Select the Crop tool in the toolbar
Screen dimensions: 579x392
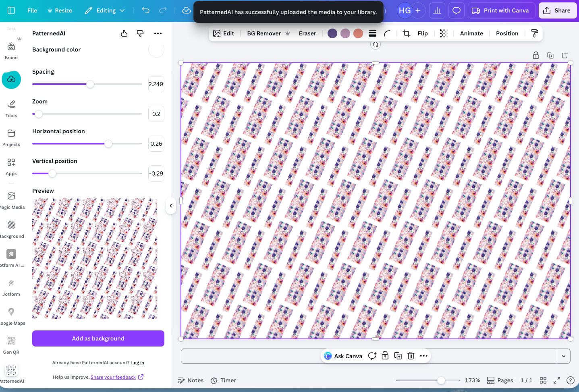[x=406, y=33]
